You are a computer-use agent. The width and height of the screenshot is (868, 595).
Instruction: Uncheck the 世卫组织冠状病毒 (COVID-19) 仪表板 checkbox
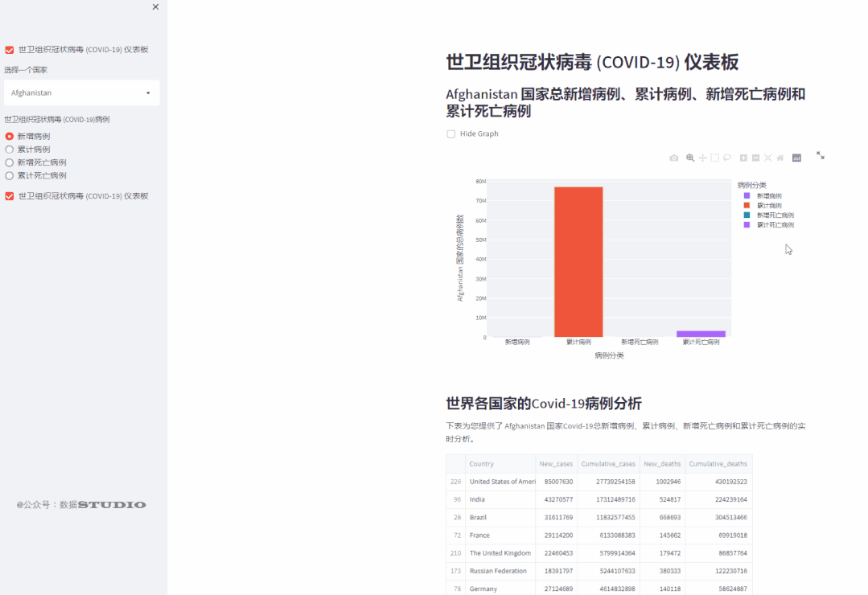click(x=9, y=48)
